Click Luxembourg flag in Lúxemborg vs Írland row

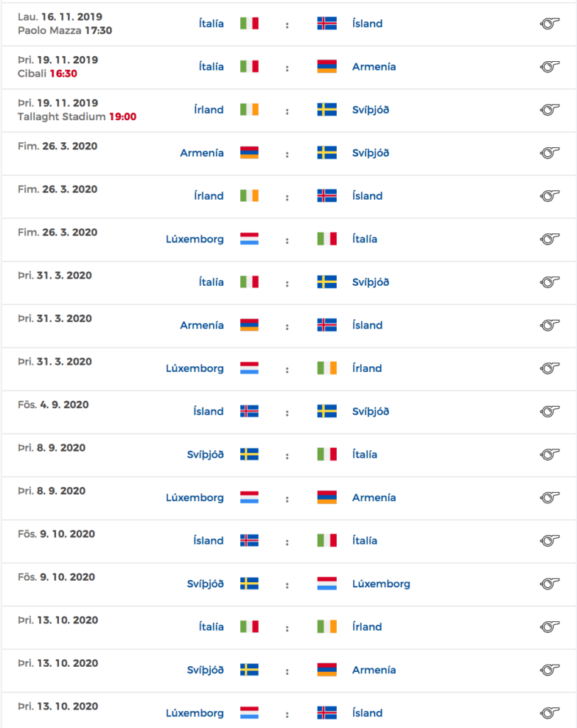coord(249,368)
